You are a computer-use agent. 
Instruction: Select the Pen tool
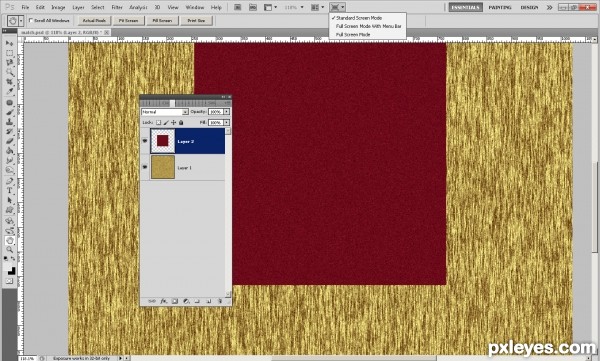(10, 181)
